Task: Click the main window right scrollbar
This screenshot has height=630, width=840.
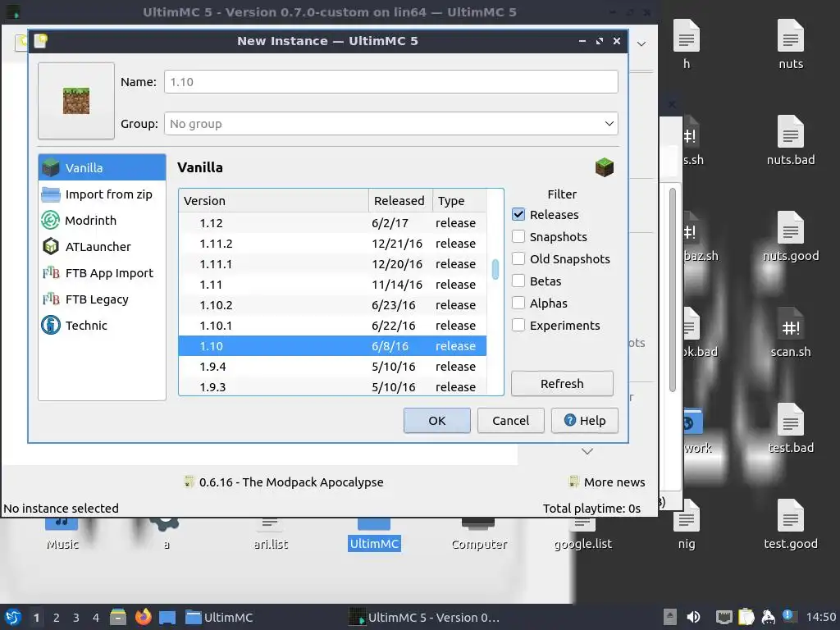Action: pyautogui.click(x=673, y=290)
